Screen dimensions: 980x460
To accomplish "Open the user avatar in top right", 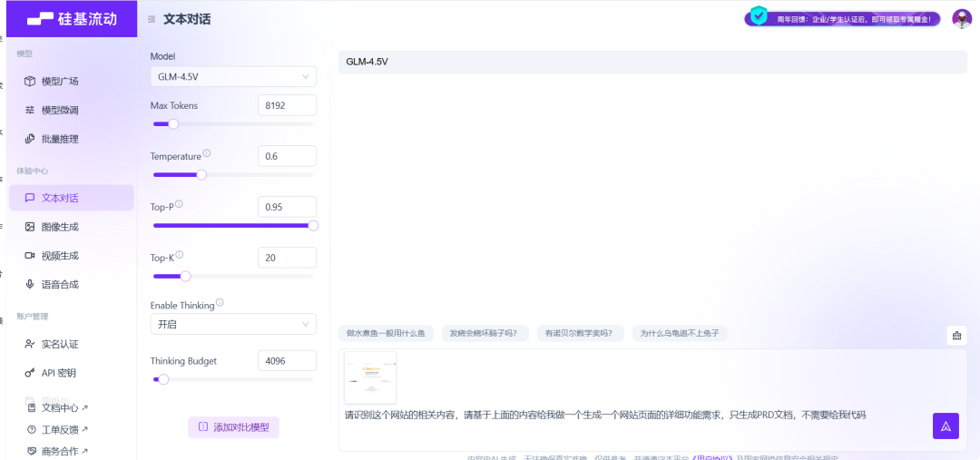I will coord(962,18).
